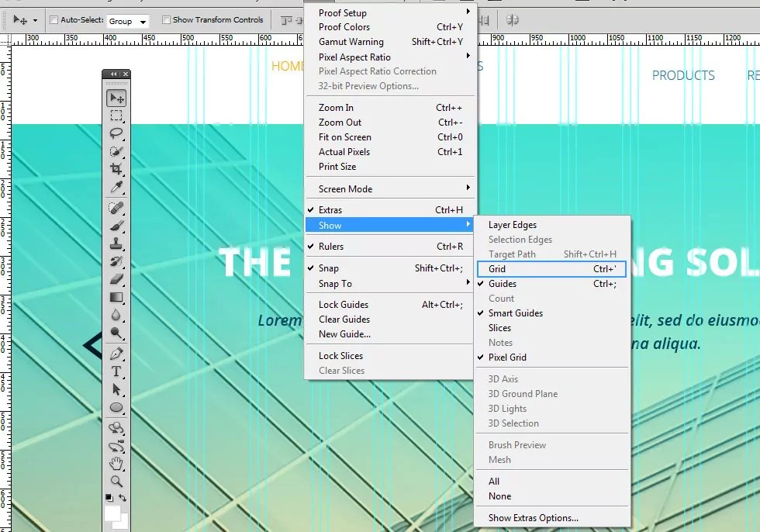Activate the Crop tool
760x532 pixels.
[116, 168]
